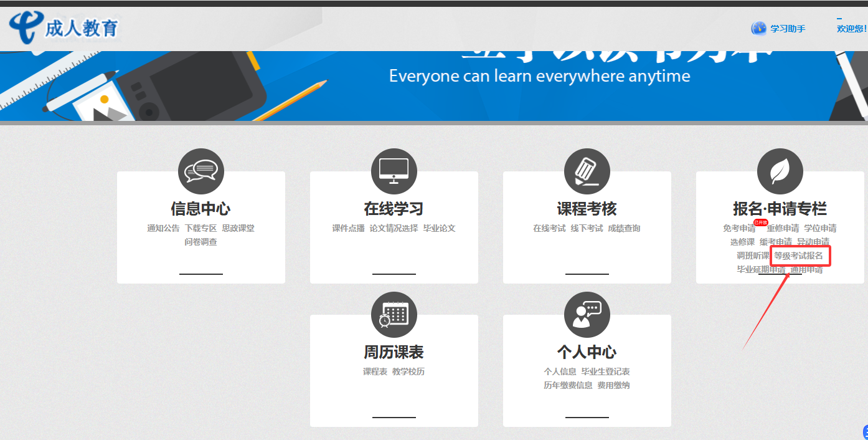
Task: Click the 欢迎您 user menu
Action: pos(851,29)
